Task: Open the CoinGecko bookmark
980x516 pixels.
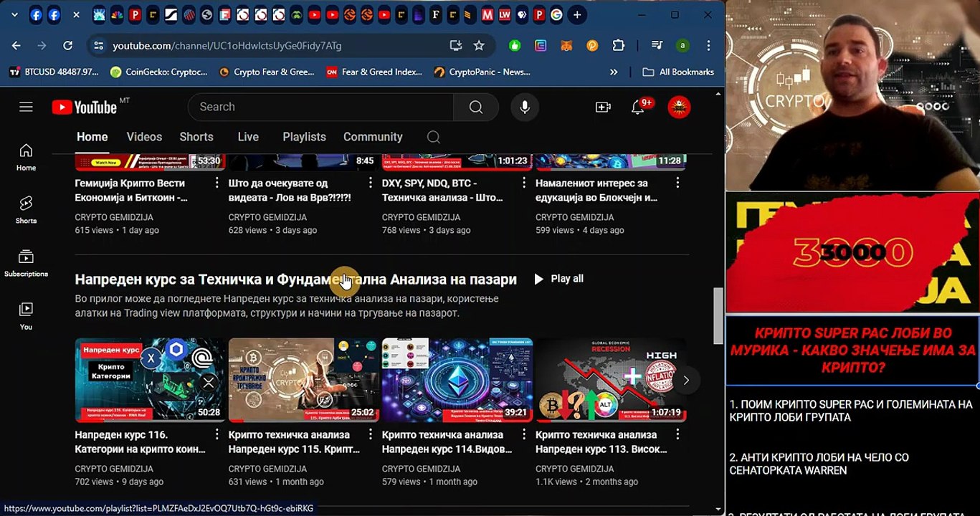Action: click(x=158, y=72)
